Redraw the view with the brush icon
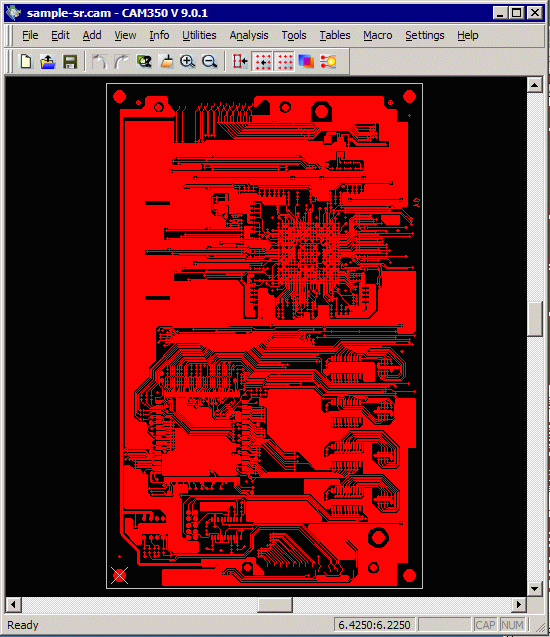The height and width of the screenshot is (637, 550). point(166,62)
